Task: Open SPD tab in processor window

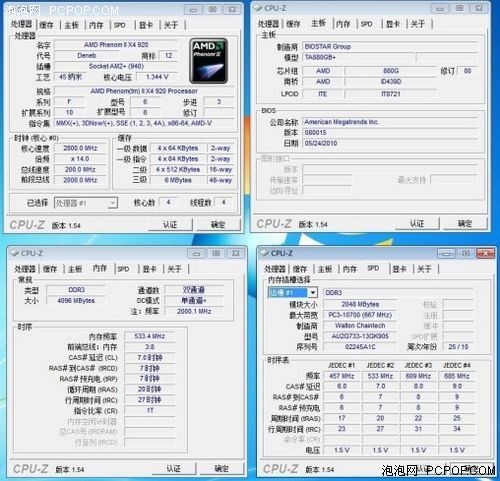Action: 120,25
